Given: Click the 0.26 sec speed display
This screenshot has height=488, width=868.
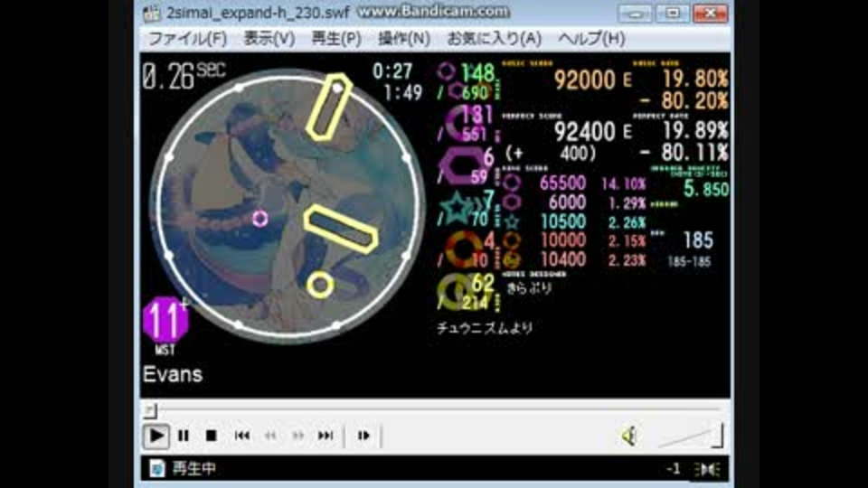Looking at the screenshot, I should pyautogui.click(x=184, y=76).
